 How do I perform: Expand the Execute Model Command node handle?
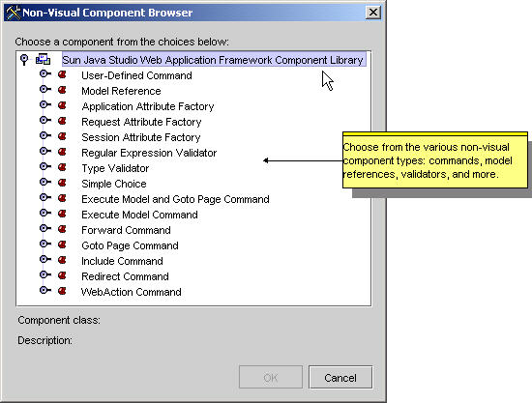point(45,213)
